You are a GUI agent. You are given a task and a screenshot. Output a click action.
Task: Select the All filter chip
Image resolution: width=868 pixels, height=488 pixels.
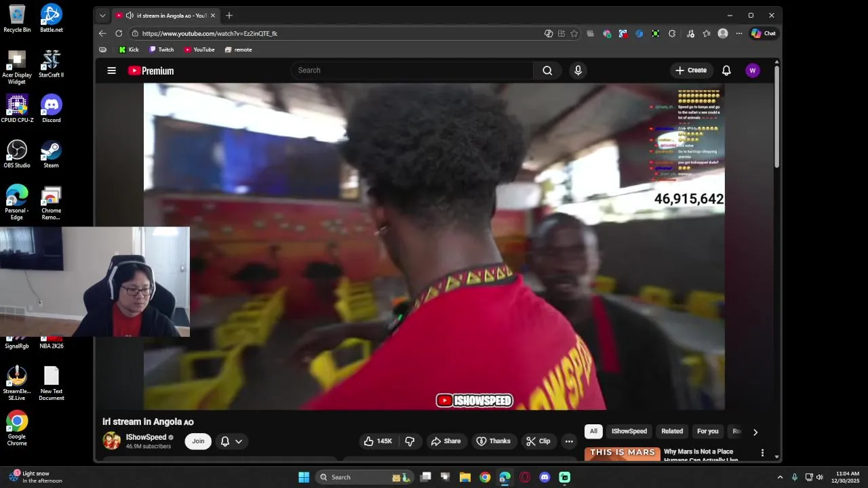coord(593,431)
